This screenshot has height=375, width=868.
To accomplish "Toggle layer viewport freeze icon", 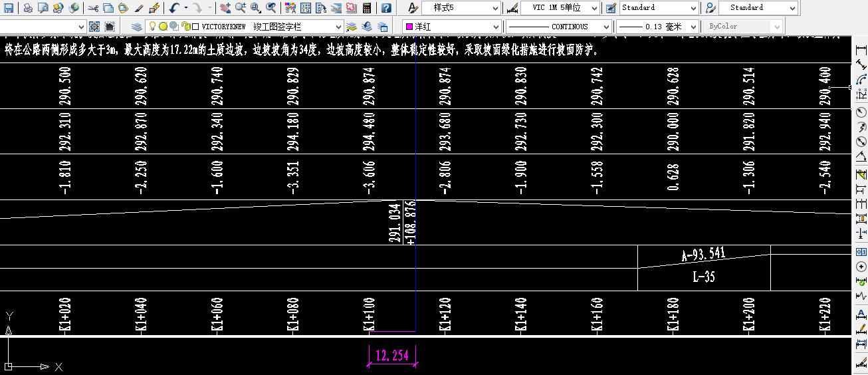I will click(173, 27).
